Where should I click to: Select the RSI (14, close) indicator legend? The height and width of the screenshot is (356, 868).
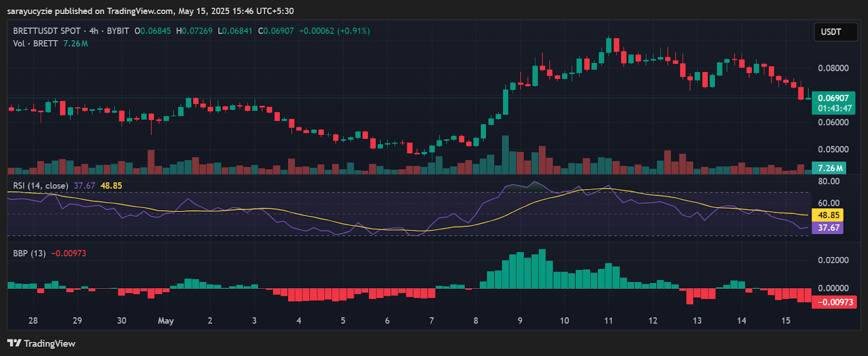pos(41,186)
